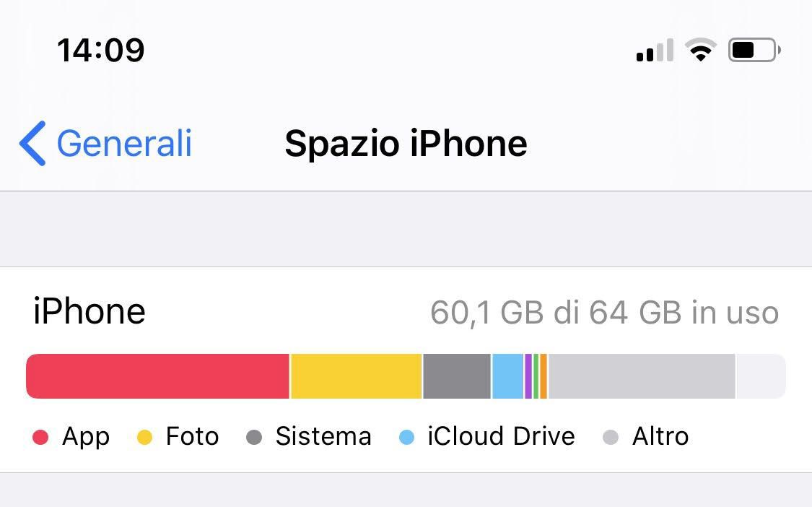
Task: Tap the Altro legend label
Action: 660,436
